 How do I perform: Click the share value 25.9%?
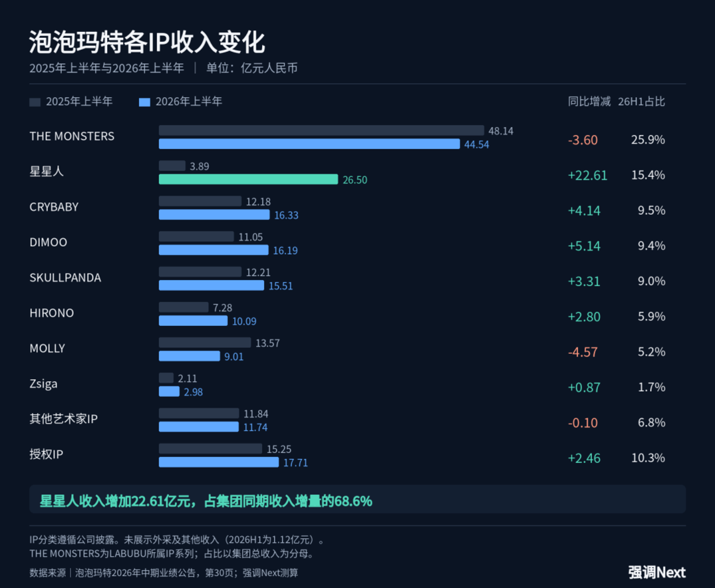(x=648, y=140)
